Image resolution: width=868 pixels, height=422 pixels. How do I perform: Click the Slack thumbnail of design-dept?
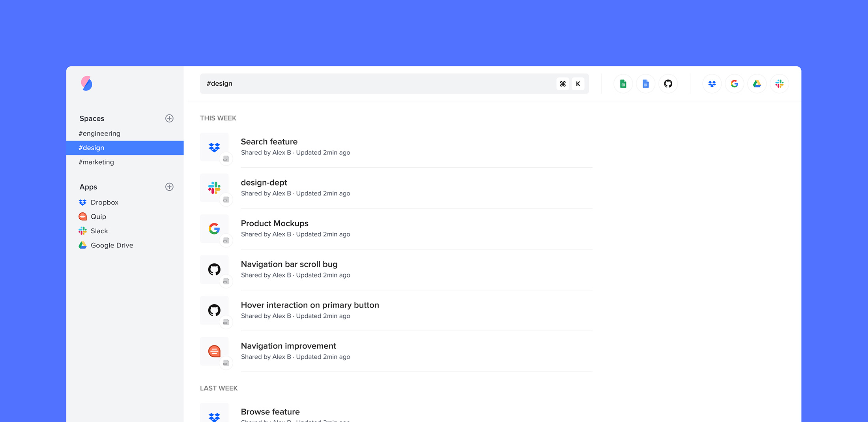pos(214,188)
